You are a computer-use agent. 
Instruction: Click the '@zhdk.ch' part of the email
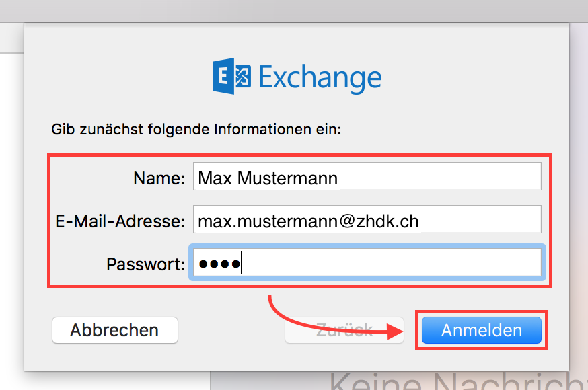pyautogui.click(x=382, y=221)
